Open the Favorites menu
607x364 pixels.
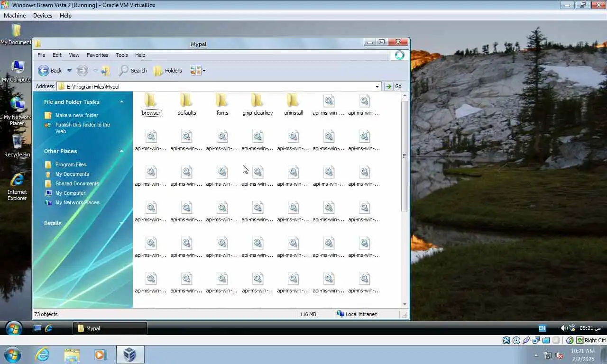(x=97, y=55)
